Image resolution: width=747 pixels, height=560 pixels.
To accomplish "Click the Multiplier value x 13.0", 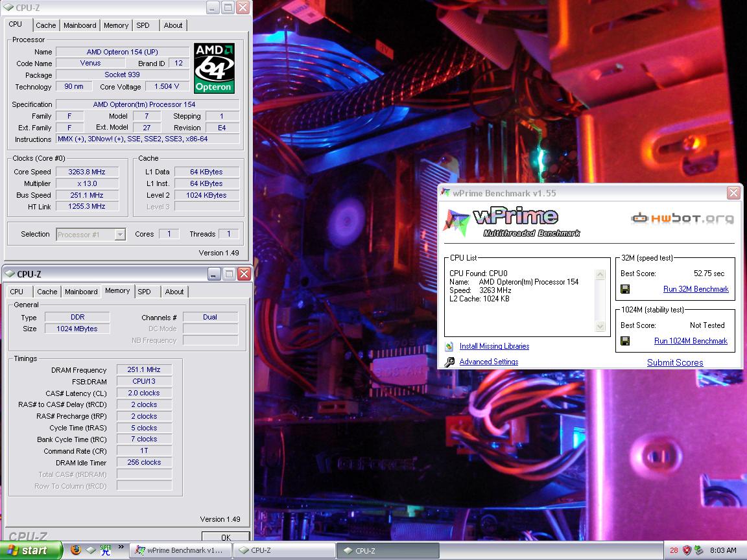I will (x=87, y=183).
